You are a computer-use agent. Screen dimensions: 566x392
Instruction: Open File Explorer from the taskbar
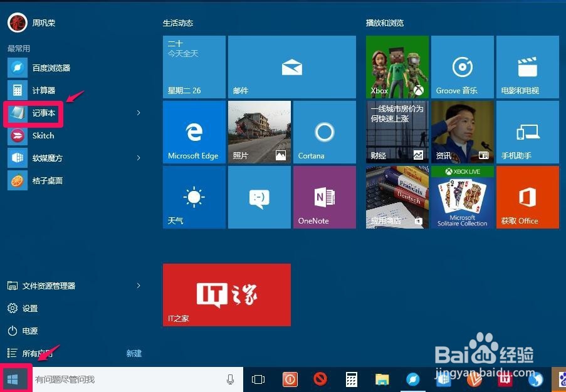tap(382, 379)
